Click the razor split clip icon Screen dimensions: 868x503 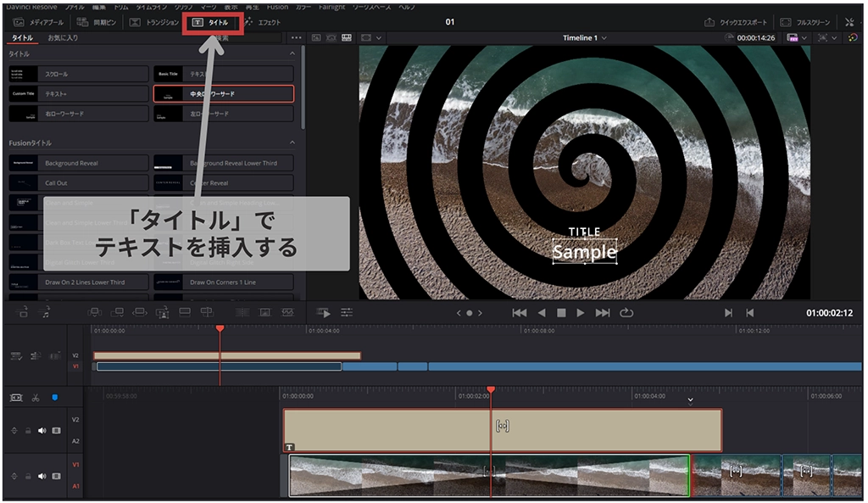point(36,397)
